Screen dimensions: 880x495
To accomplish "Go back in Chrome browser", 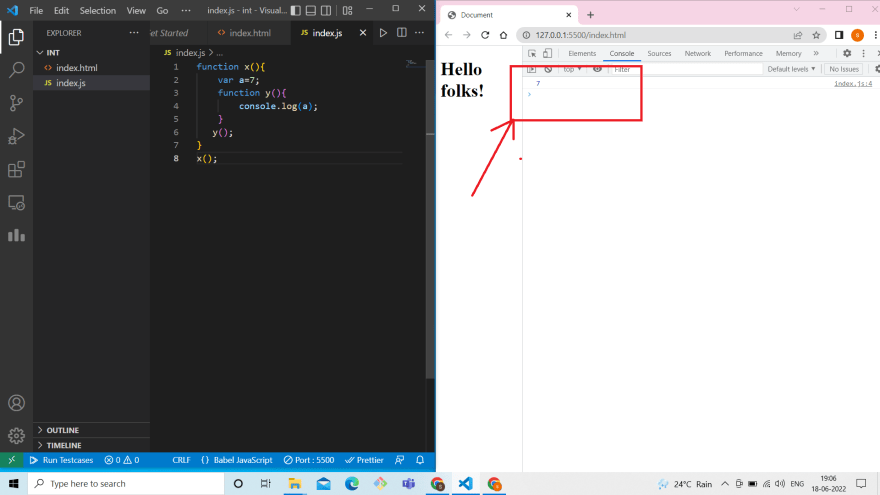I will (x=448, y=35).
